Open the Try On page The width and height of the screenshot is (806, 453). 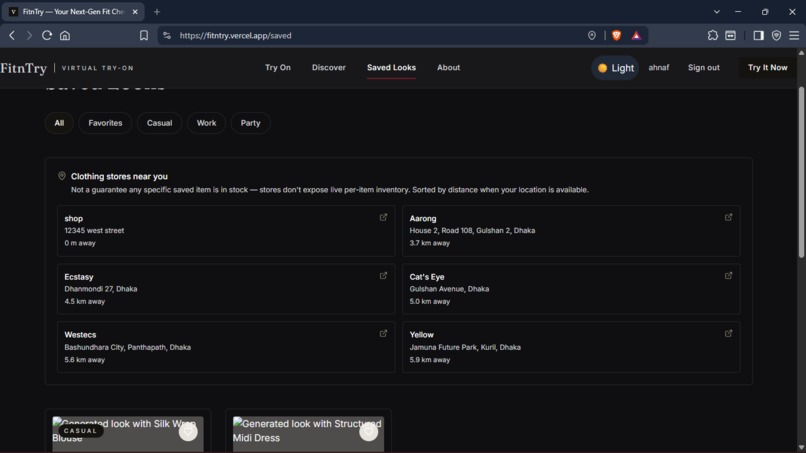click(278, 68)
